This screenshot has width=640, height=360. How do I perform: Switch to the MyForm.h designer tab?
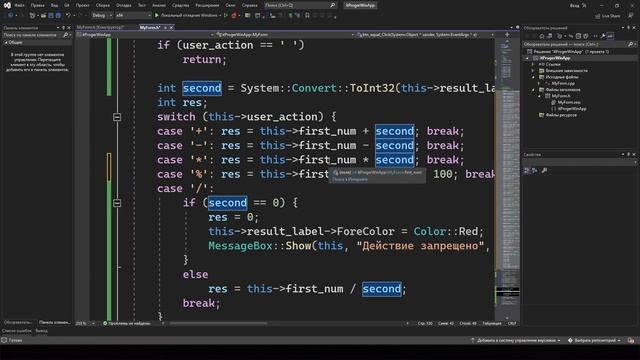(100, 27)
